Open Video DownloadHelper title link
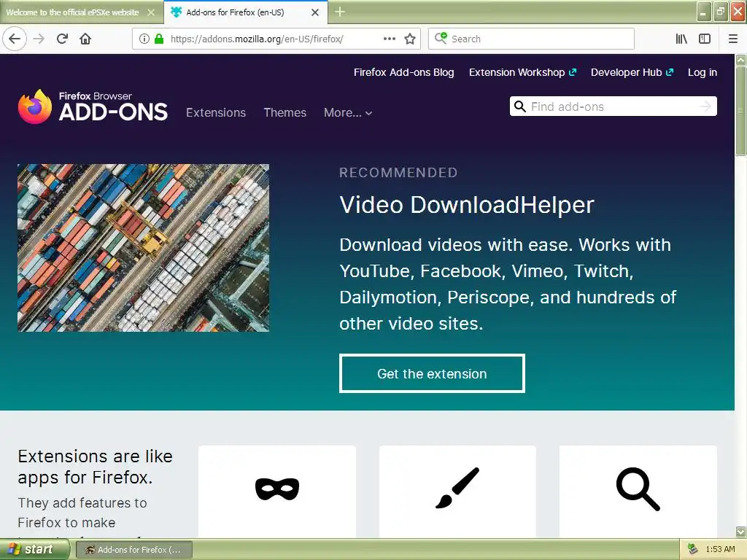Screen dimensions: 747x560 pyautogui.click(x=466, y=205)
